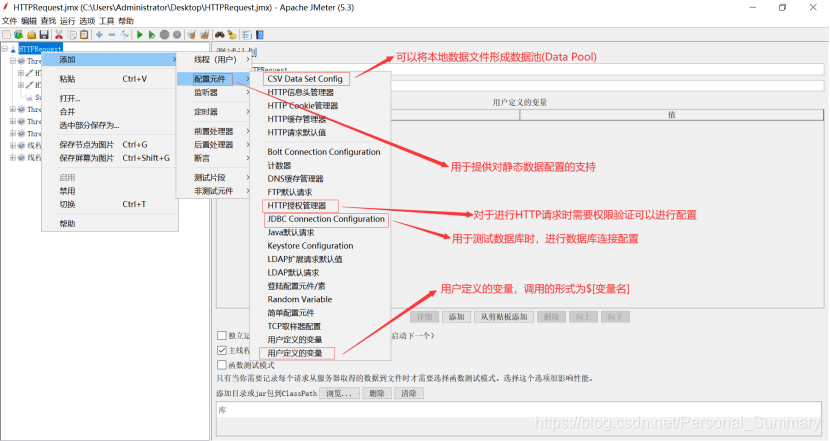Uncheck the 主线程 checkbox
The image size is (830, 441).
coord(222,350)
